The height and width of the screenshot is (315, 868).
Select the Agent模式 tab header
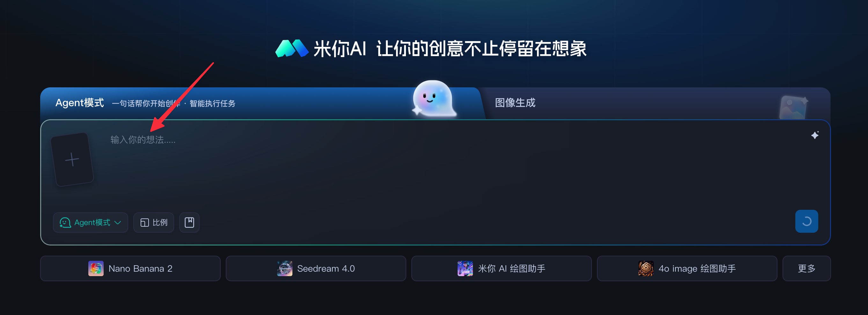(79, 103)
